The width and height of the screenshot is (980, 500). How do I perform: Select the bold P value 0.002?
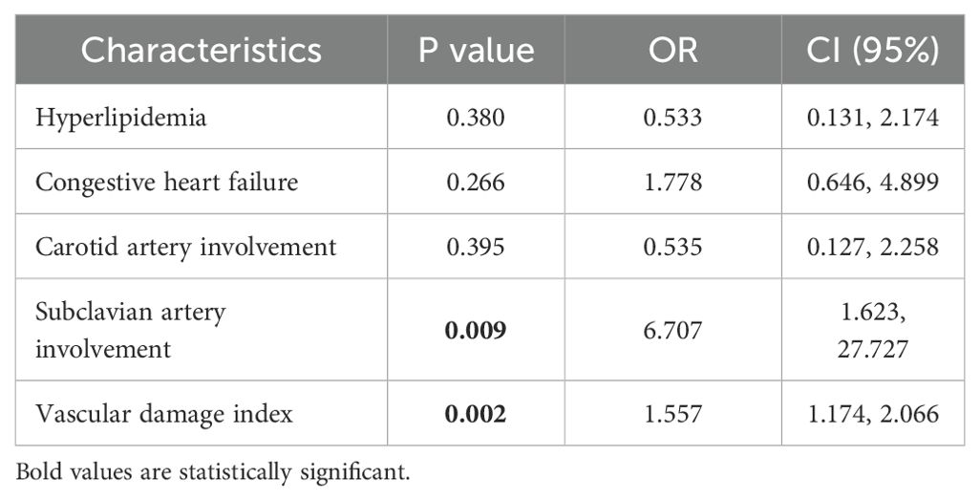pos(476,412)
